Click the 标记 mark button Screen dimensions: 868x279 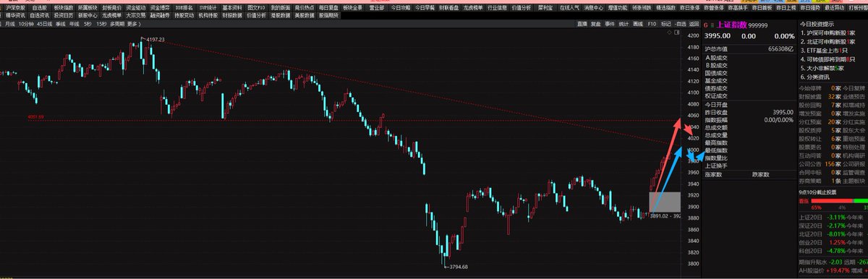coord(665,24)
